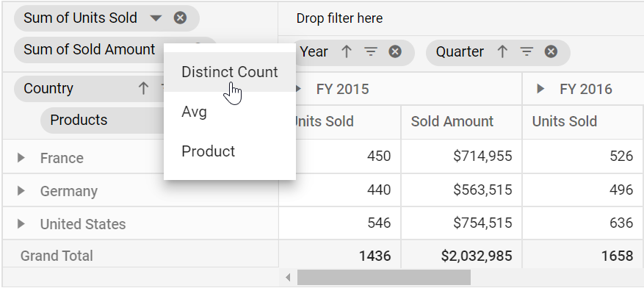This screenshot has height=288, width=644.
Task: Select the Year field chip label
Action: (x=314, y=51)
